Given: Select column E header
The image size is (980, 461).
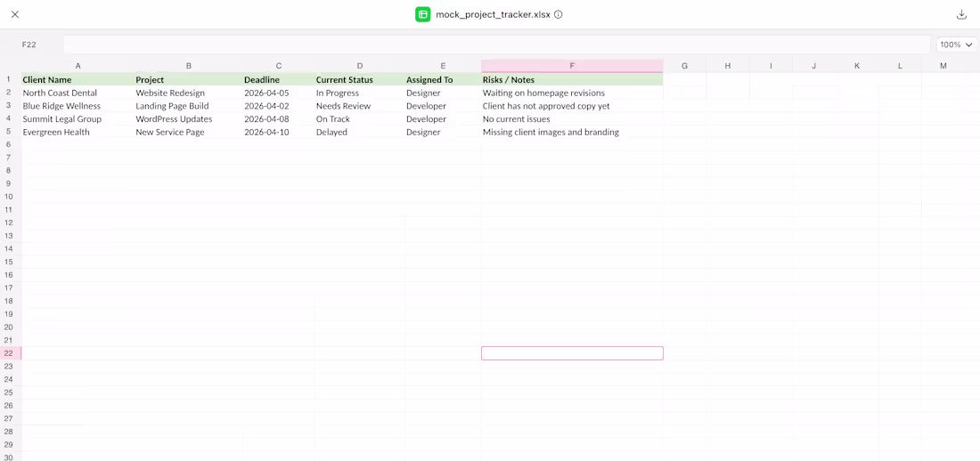Looking at the screenshot, I should point(443,66).
